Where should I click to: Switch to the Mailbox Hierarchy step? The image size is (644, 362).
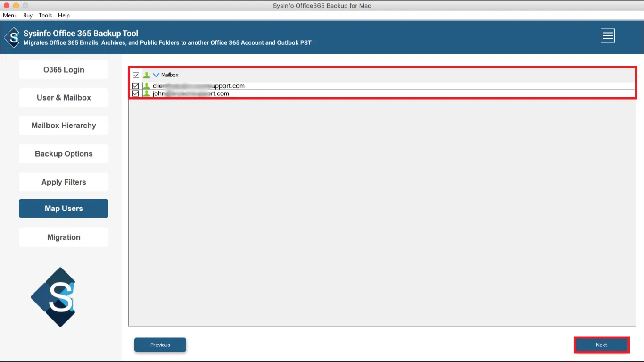pos(64,126)
